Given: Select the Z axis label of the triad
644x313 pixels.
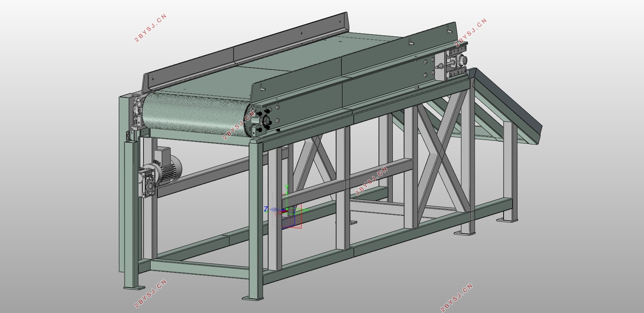Looking at the screenshot, I should click(x=266, y=209).
